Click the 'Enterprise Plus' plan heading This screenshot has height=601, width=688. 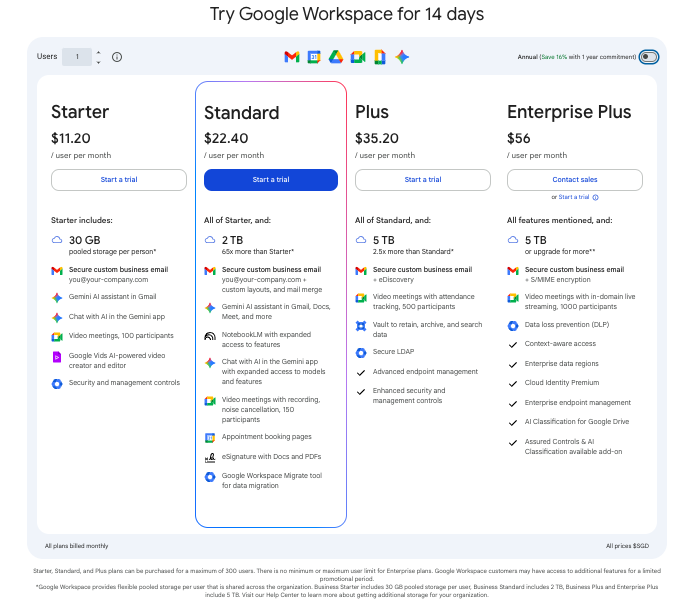pos(569,112)
